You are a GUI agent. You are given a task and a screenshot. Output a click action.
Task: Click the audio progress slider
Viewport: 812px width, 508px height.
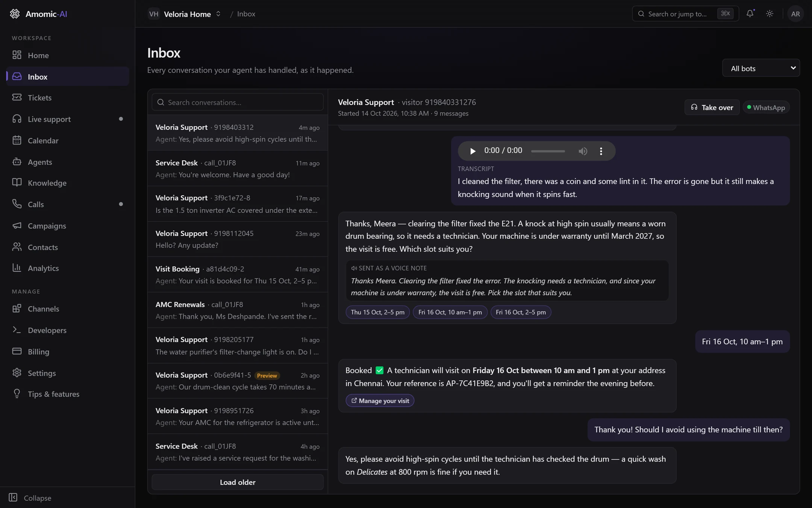pyautogui.click(x=548, y=151)
